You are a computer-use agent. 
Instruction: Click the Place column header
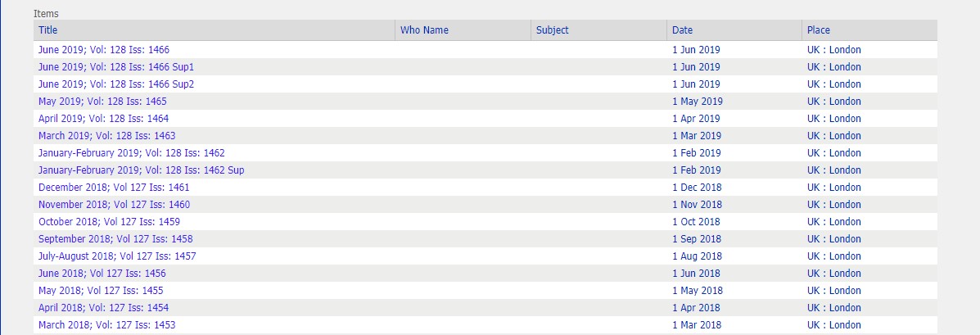coord(819,30)
